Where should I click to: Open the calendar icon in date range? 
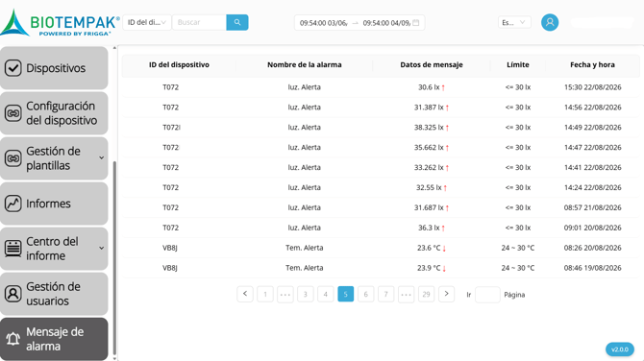click(415, 23)
